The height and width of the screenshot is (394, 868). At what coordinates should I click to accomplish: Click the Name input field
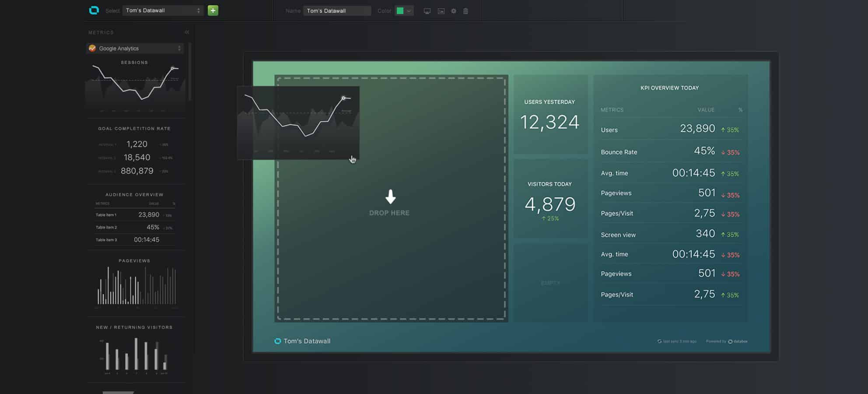[336, 11]
